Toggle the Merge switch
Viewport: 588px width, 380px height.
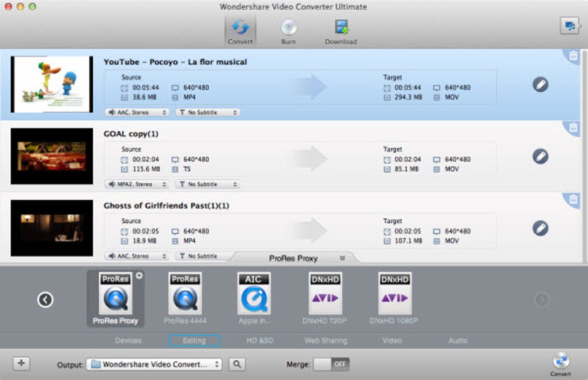pyautogui.click(x=331, y=364)
